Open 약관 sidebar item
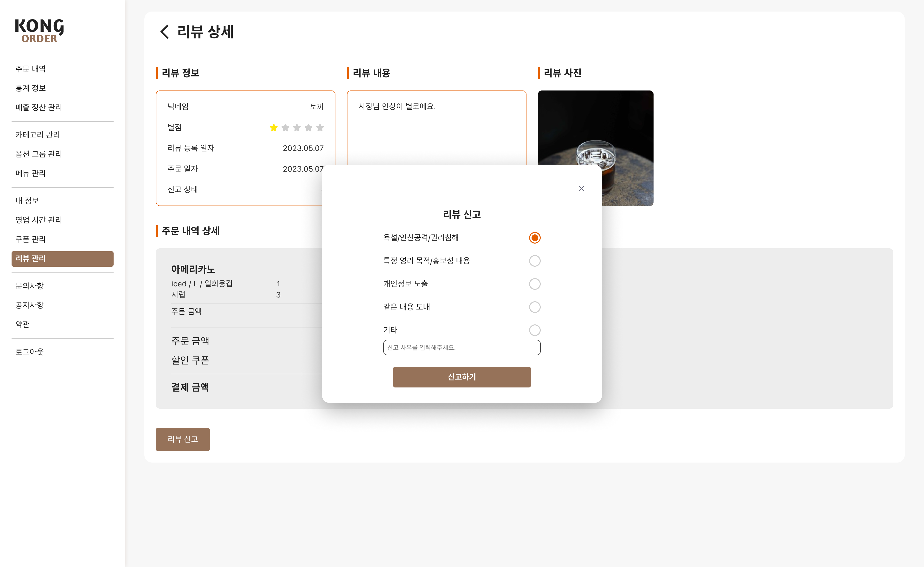Image resolution: width=924 pixels, height=567 pixels. [22, 324]
